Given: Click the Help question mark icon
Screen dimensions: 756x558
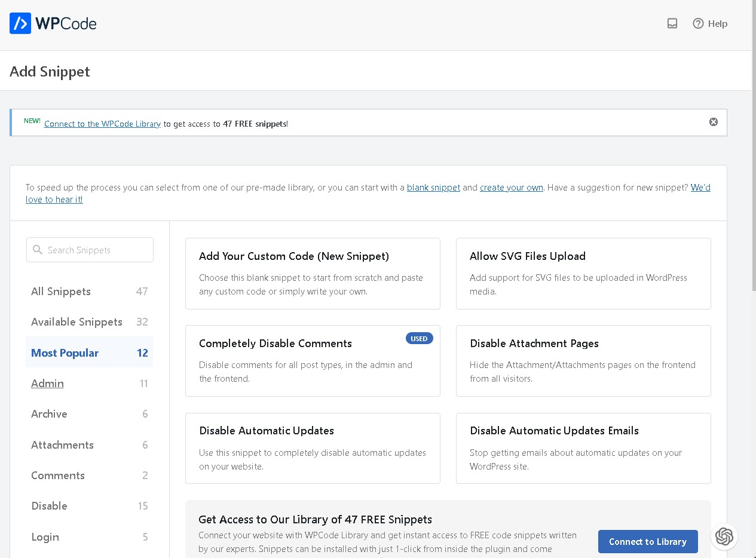Looking at the screenshot, I should pyautogui.click(x=698, y=23).
